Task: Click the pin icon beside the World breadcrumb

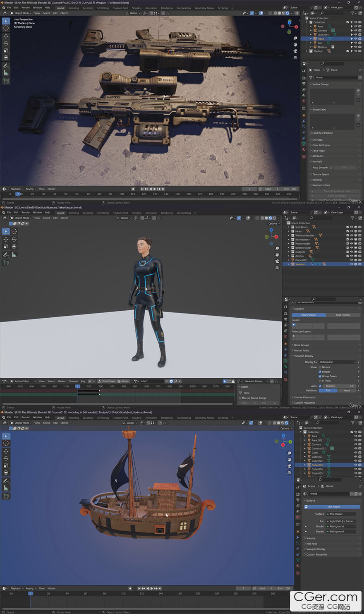Action: [359, 486]
